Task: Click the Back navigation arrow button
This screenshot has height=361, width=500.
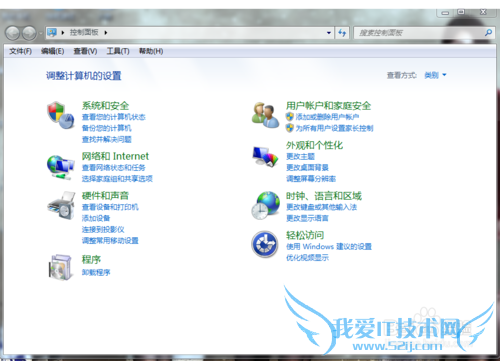Action: [x=13, y=33]
